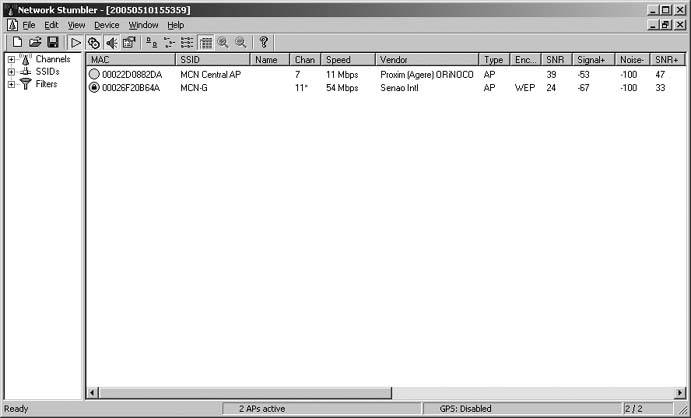Image resolution: width=691 pixels, height=418 pixels.
Task: Click the '2 APs active' status panel
Action: tap(322, 409)
